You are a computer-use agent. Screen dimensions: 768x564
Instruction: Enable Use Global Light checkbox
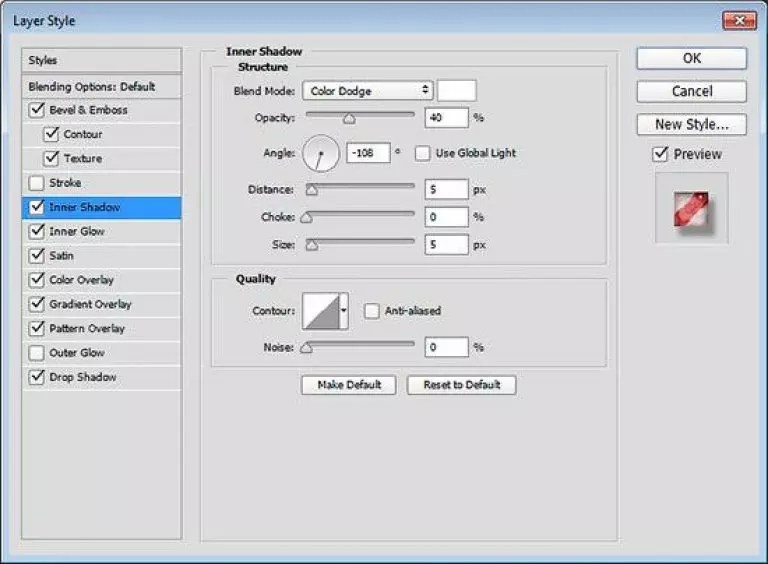[x=422, y=153]
